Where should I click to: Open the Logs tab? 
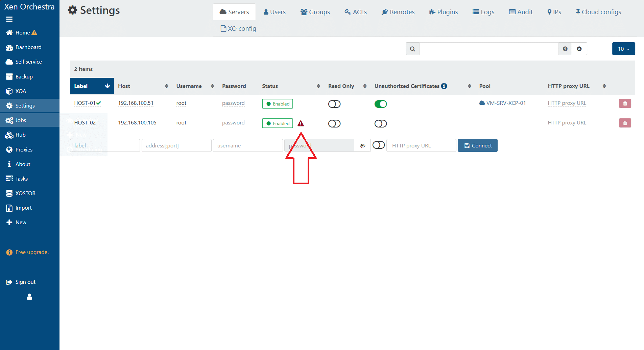pyautogui.click(x=483, y=12)
